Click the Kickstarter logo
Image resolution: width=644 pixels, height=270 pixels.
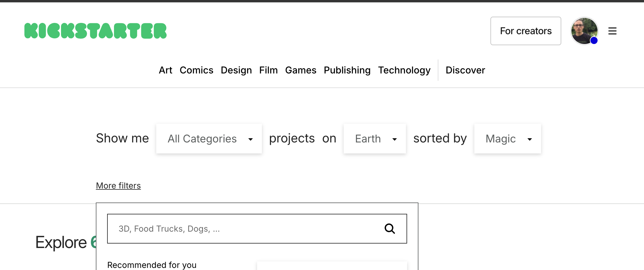(95, 31)
